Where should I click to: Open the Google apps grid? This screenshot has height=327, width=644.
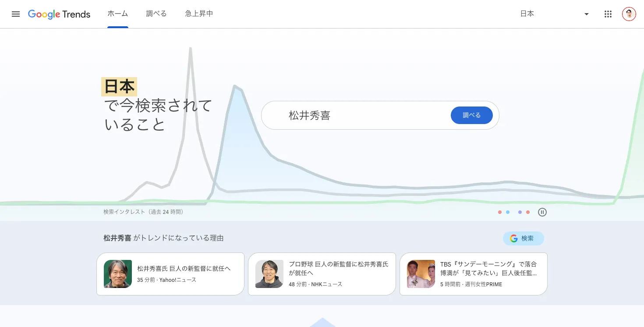point(608,14)
